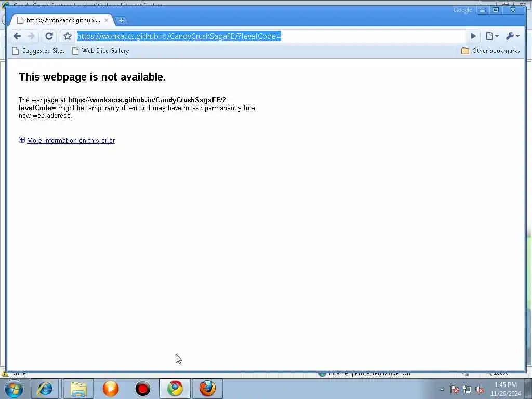Click the Action Center flag tray icon

(455, 390)
